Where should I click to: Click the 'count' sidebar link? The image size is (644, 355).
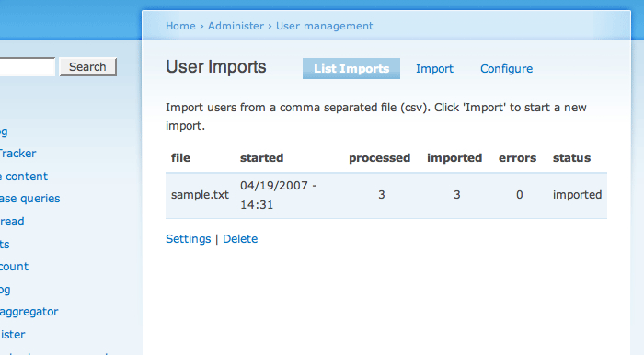coord(14,267)
